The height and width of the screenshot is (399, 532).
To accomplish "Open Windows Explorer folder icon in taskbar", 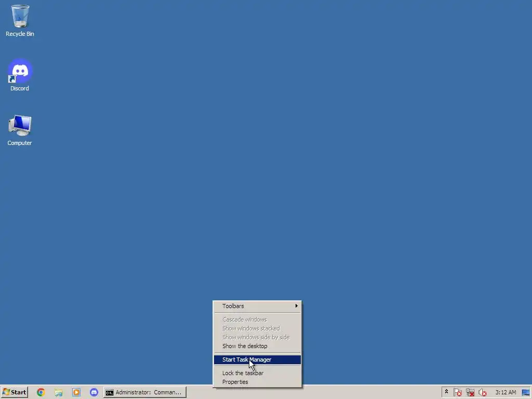I will (x=59, y=392).
